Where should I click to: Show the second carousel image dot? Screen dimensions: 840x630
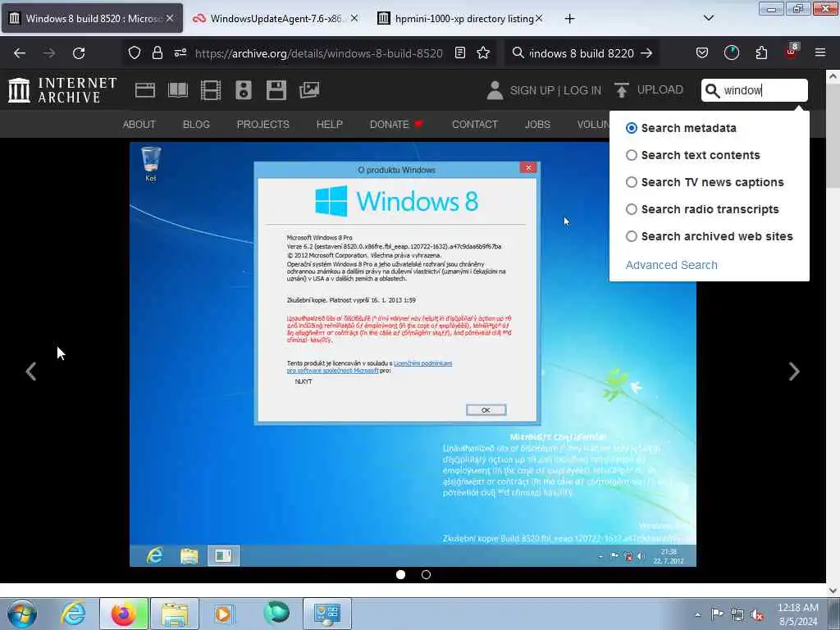pos(426,574)
